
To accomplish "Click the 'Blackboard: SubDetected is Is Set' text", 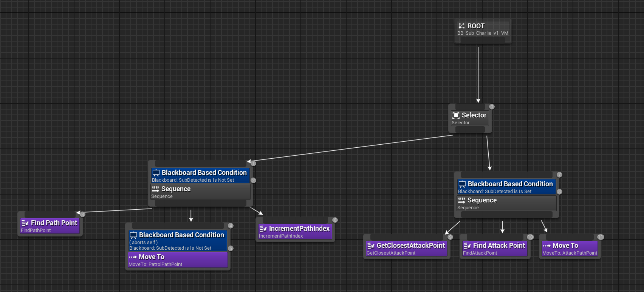I will 494,192.
